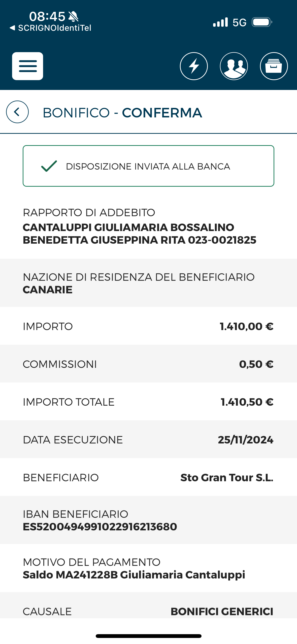
Task: Select the Importo totale 1.410,50 € row
Action: point(148,402)
